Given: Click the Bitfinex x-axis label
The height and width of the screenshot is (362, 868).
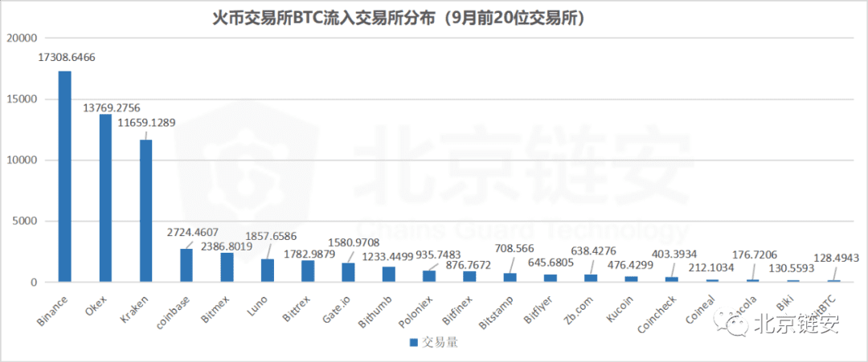Looking at the screenshot, I should point(459,311).
